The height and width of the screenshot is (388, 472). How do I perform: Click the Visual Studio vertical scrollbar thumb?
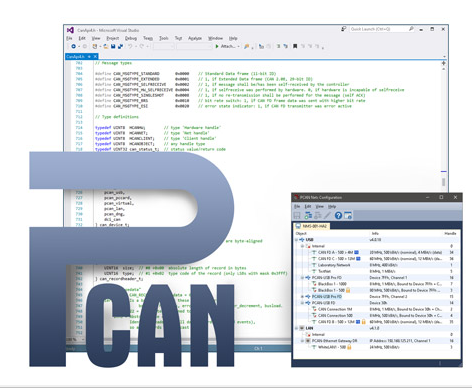click(443, 182)
